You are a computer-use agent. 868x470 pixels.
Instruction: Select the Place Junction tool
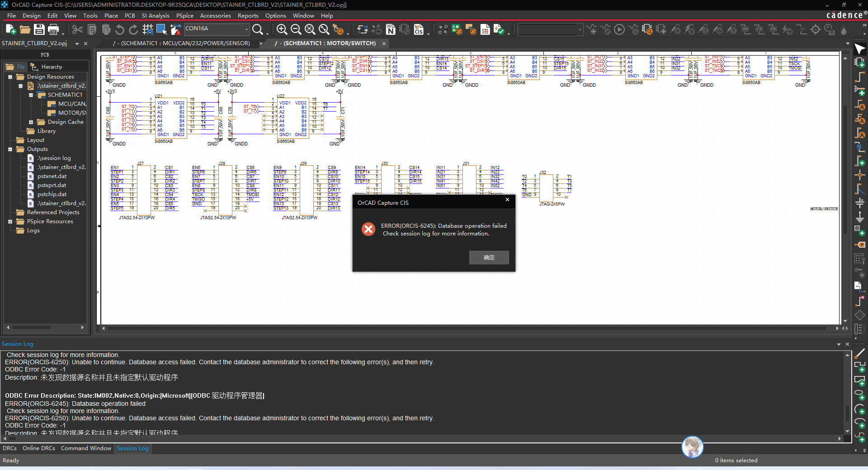(x=860, y=175)
